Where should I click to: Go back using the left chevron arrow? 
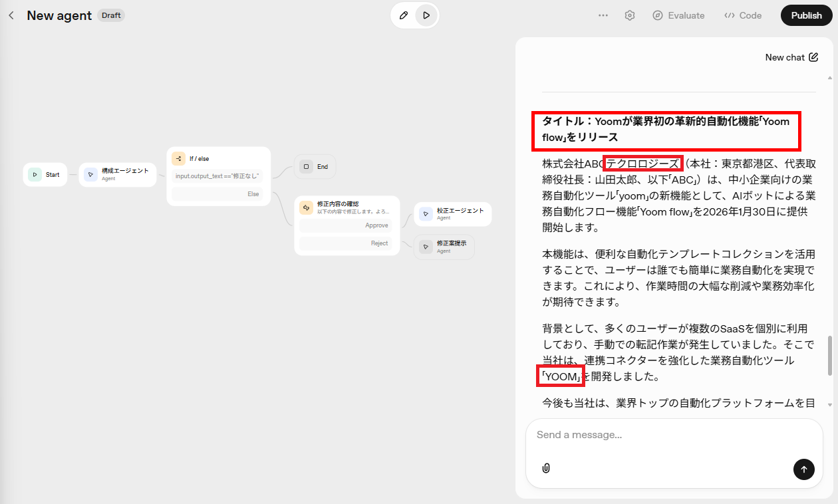click(x=11, y=15)
